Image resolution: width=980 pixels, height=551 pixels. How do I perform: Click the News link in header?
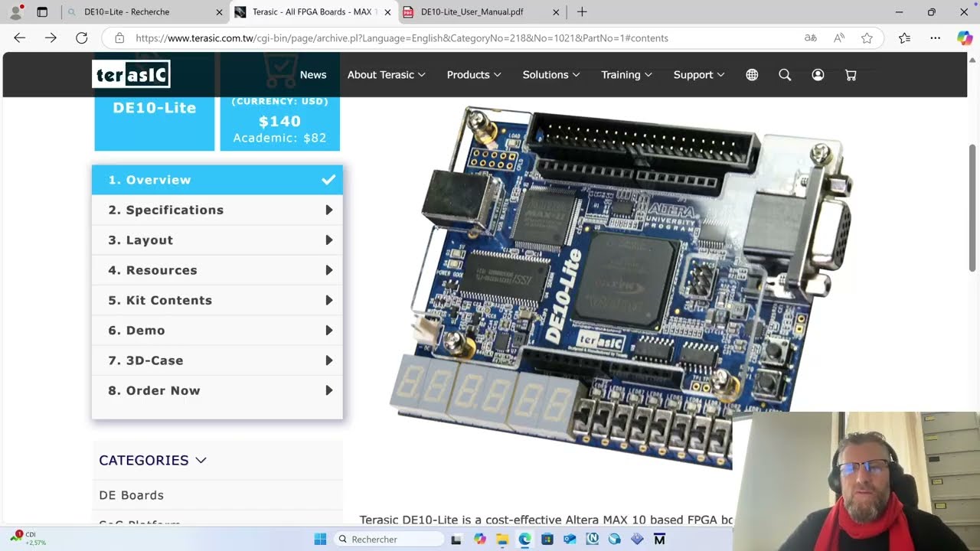[313, 74]
